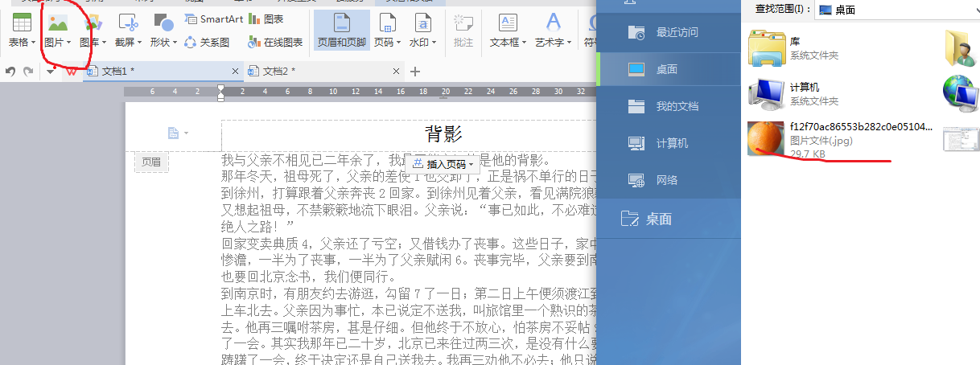
Task: Click the 图片 (Picture) insert icon
Action: (x=57, y=23)
